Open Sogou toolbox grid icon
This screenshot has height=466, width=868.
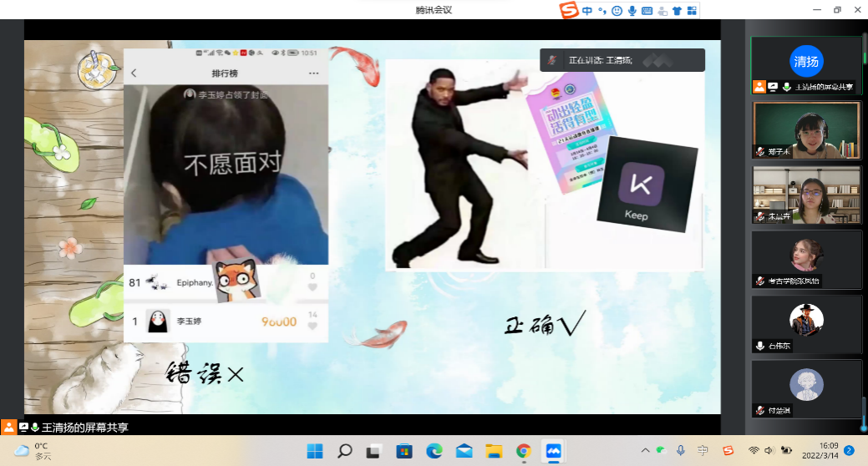[x=691, y=11]
